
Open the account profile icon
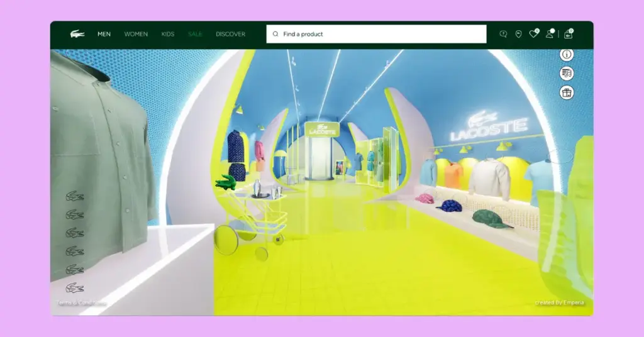[x=550, y=34]
